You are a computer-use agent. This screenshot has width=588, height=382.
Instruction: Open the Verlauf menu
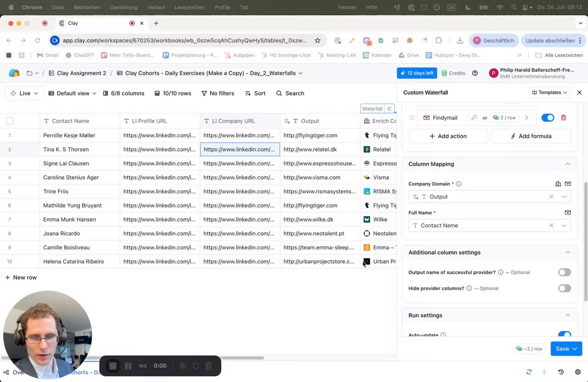click(x=156, y=7)
